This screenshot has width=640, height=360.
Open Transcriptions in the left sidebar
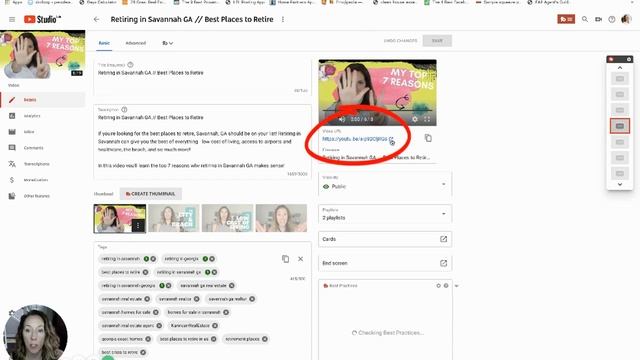tap(42, 164)
